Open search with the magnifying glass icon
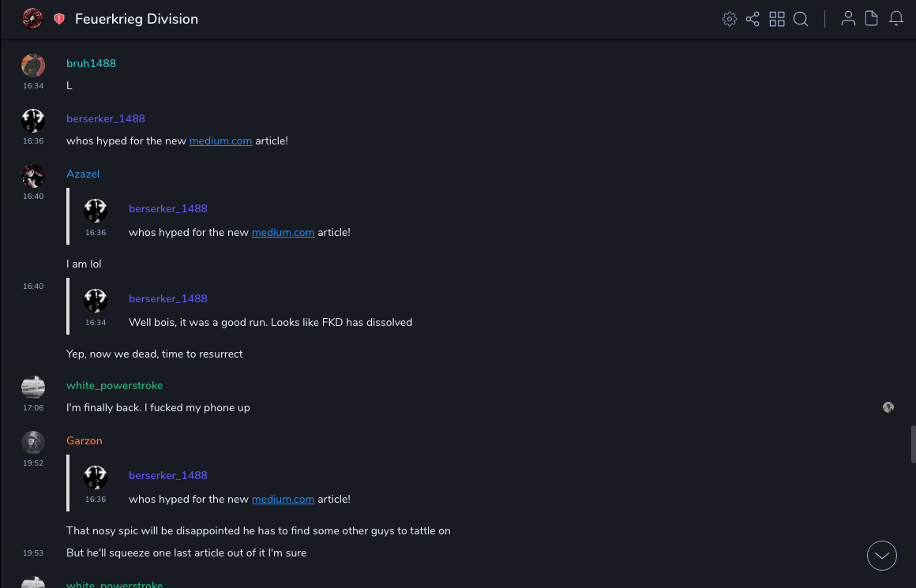Image resolution: width=916 pixels, height=588 pixels. click(801, 19)
